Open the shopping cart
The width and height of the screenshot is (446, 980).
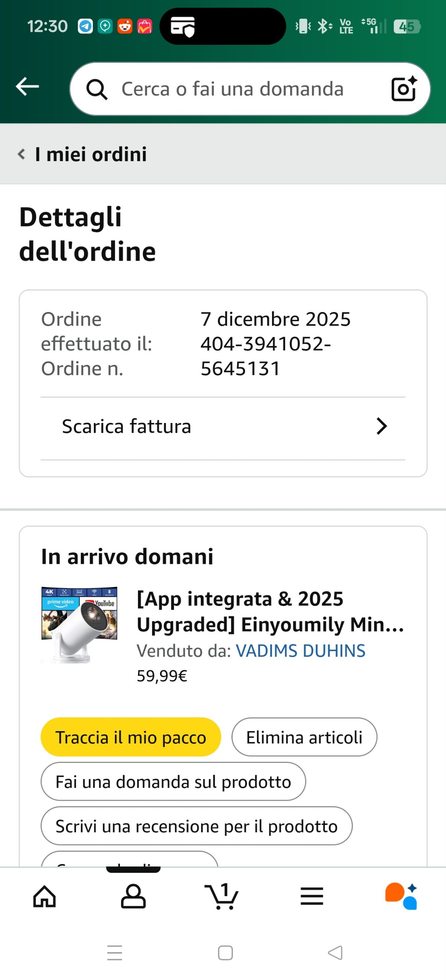click(x=222, y=896)
